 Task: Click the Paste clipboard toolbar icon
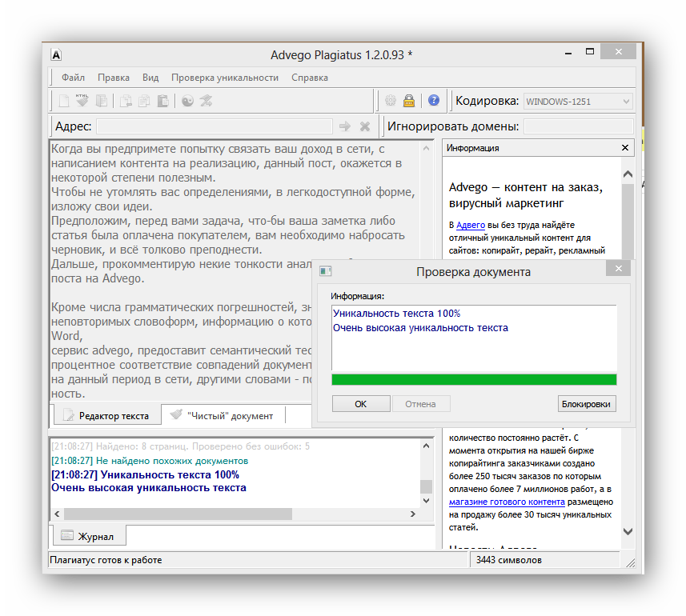click(162, 101)
